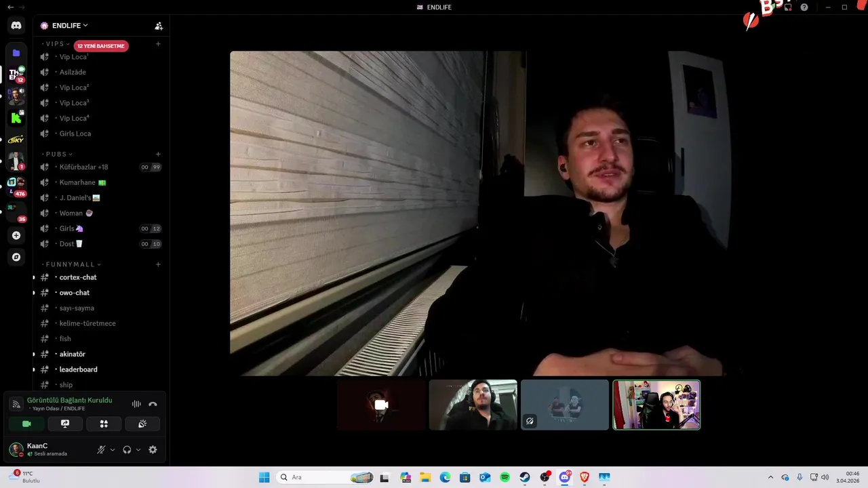Click the 12 YENİ BAHSETME mentions pill
The height and width of the screenshot is (488, 868).
pyautogui.click(x=100, y=46)
